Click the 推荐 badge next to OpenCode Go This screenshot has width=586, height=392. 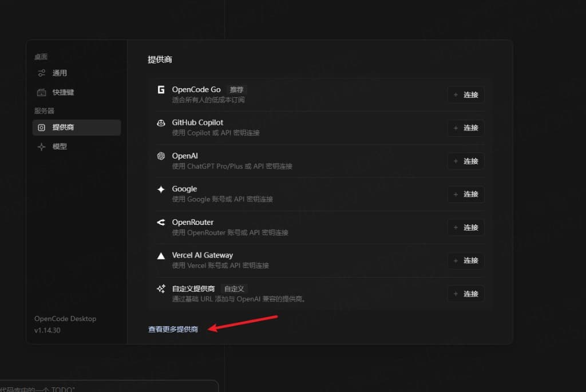pyautogui.click(x=236, y=90)
